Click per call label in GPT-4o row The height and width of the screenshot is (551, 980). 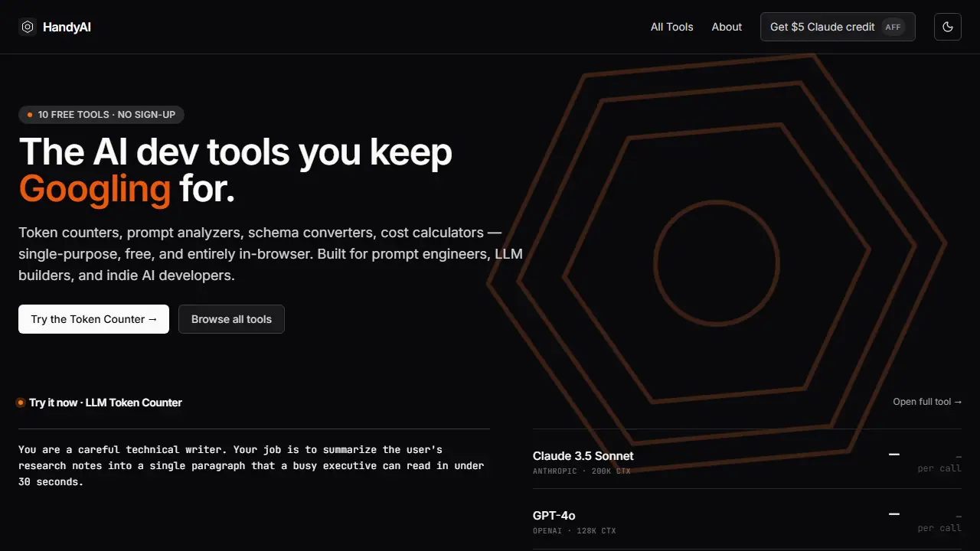pyautogui.click(x=939, y=528)
